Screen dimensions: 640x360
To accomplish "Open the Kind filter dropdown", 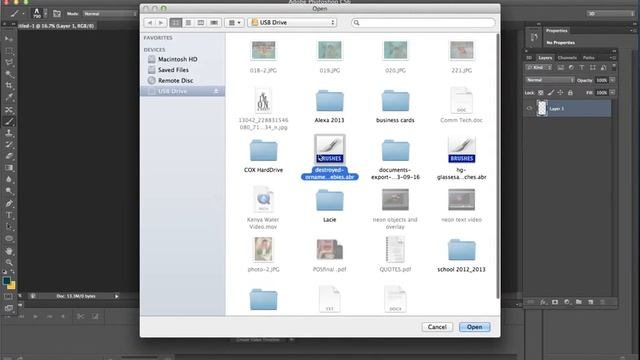I will [539, 68].
